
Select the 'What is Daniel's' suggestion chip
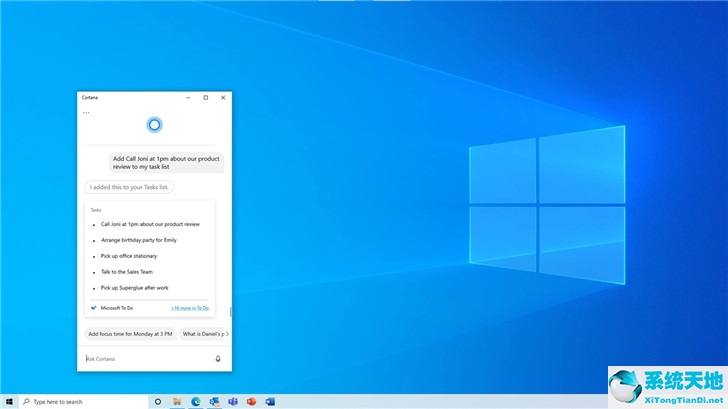pyautogui.click(x=203, y=334)
